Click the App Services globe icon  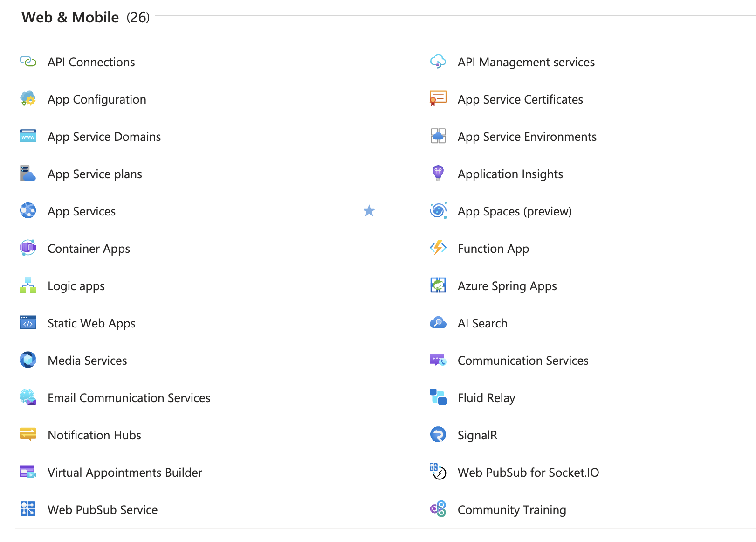coord(28,211)
